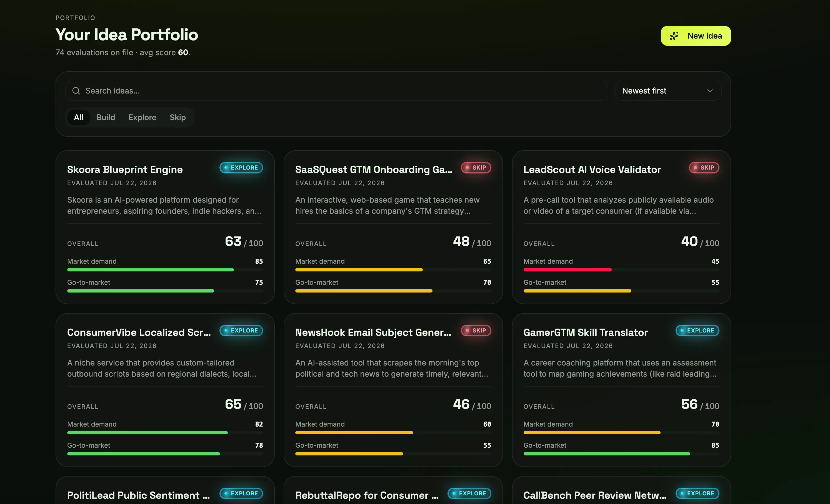830x504 pixels.
Task: Switch to the Build filter tab
Action: [106, 117]
